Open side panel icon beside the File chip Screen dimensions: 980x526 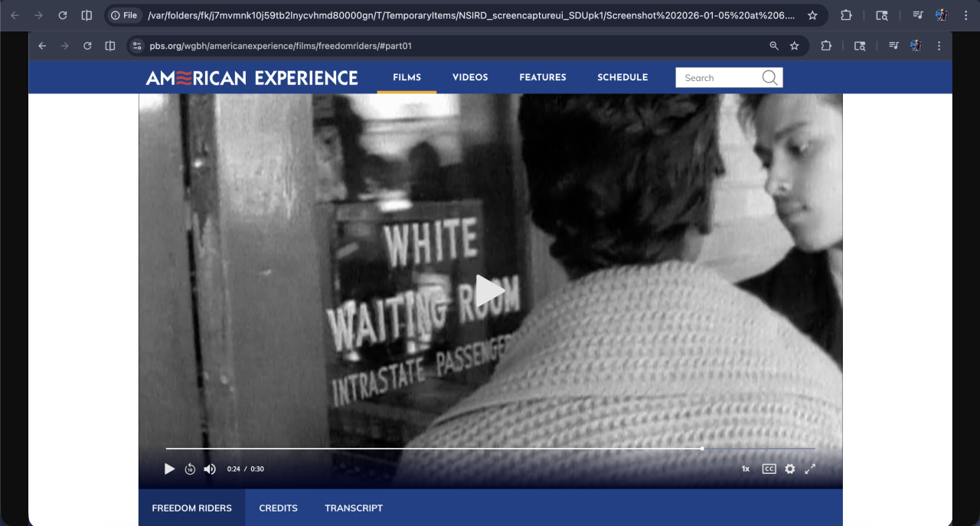coord(87,15)
